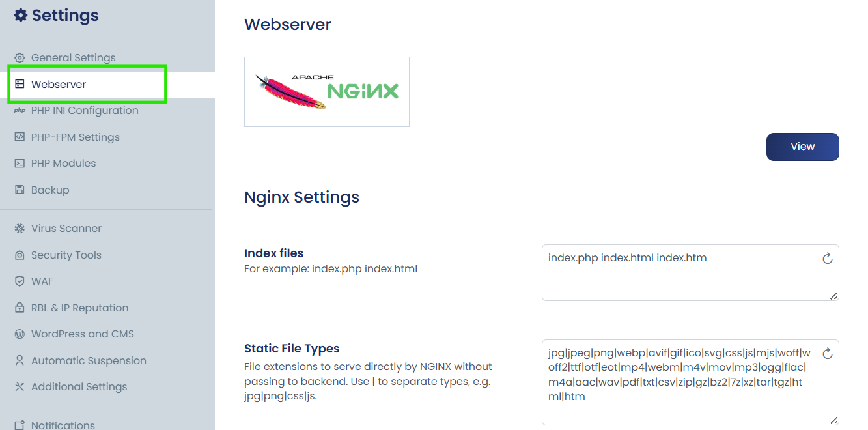Image resolution: width=868 pixels, height=430 pixels.
Task: Reset Static File Types with refresh icon
Action: point(828,354)
